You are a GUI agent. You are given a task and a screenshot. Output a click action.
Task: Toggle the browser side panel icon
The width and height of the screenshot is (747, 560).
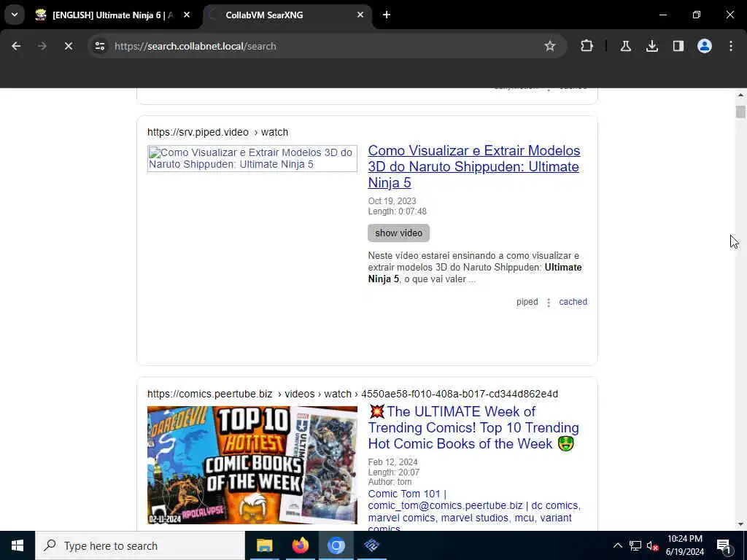[678, 46]
